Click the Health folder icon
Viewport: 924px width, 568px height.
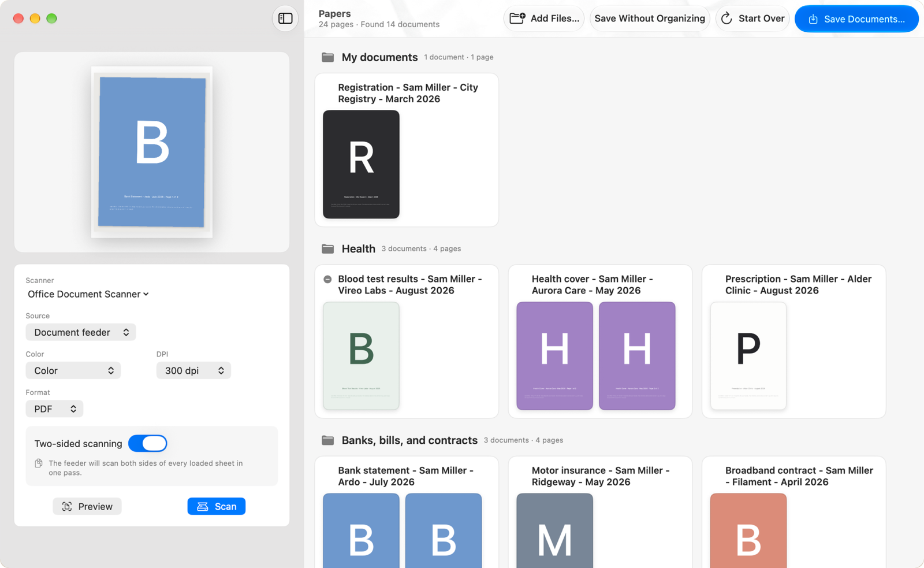pyautogui.click(x=328, y=248)
